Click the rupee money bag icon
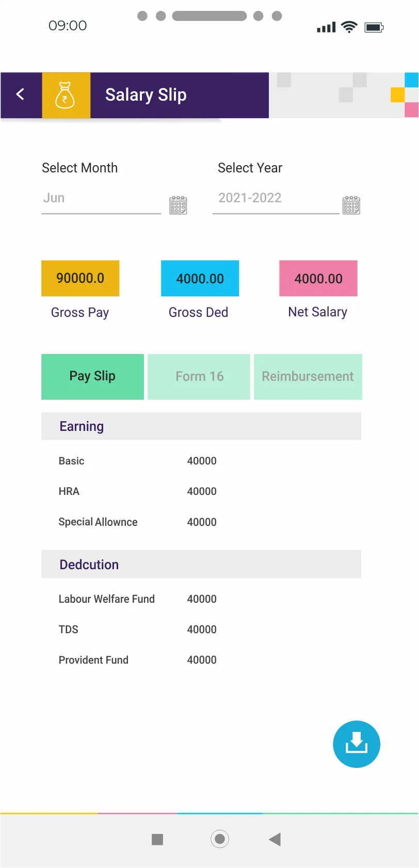The width and height of the screenshot is (419, 868). [x=66, y=95]
